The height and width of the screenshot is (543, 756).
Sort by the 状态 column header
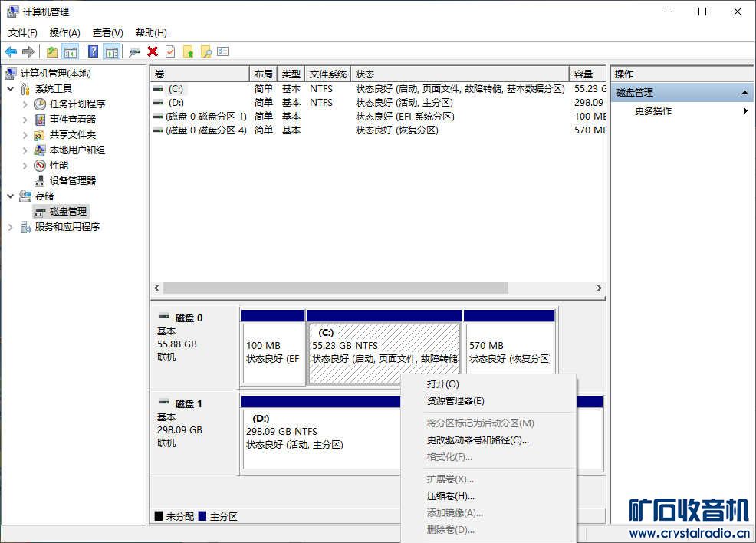coord(460,74)
